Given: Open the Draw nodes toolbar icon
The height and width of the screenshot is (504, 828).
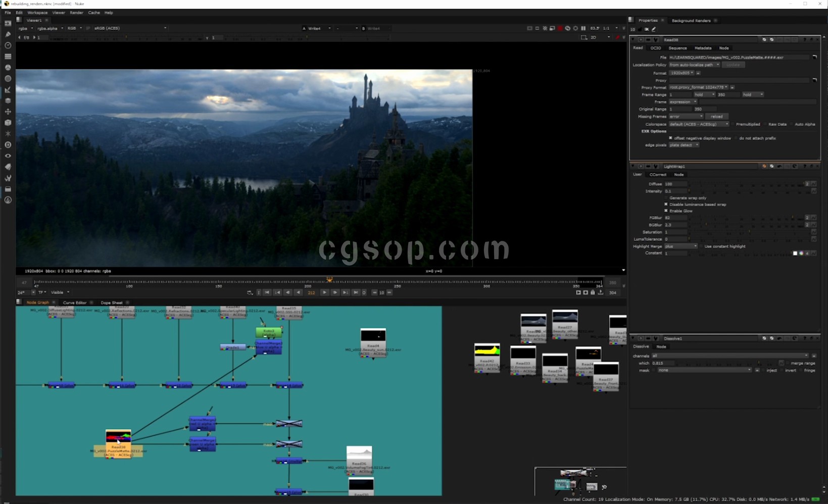Looking at the screenshot, I should (x=8, y=34).
